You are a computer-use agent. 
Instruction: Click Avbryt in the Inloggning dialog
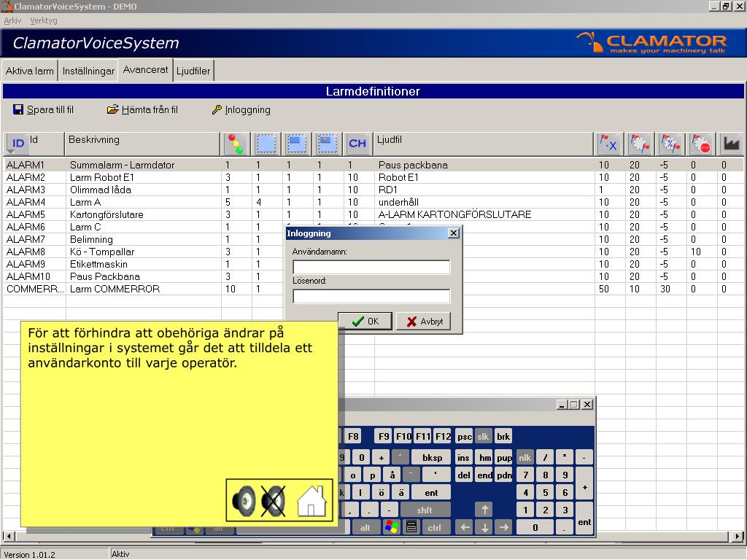424,322
